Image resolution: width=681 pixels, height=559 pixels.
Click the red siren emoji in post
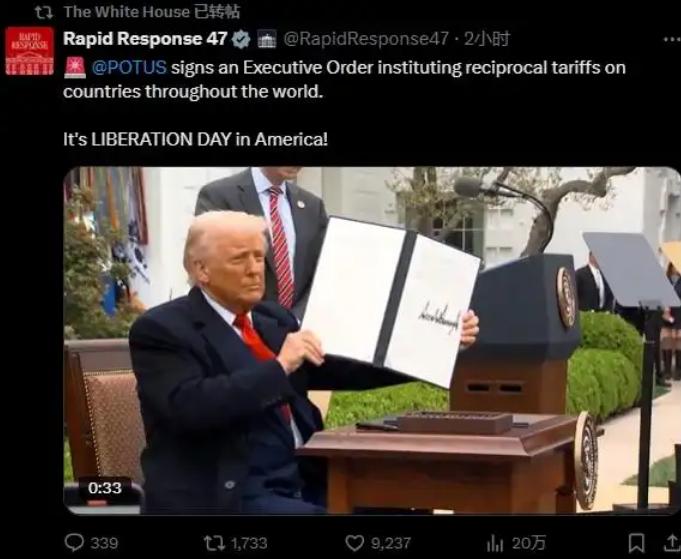click(x=75, y=68)
